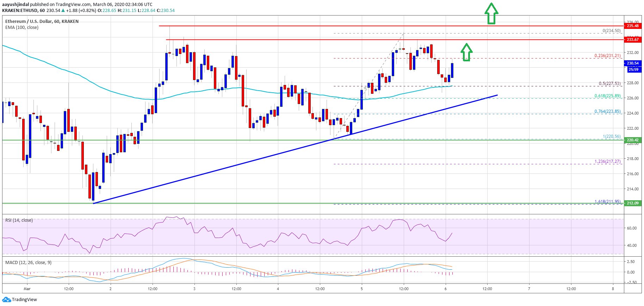Select the 1(220.56) Fibonacci label

612,136
